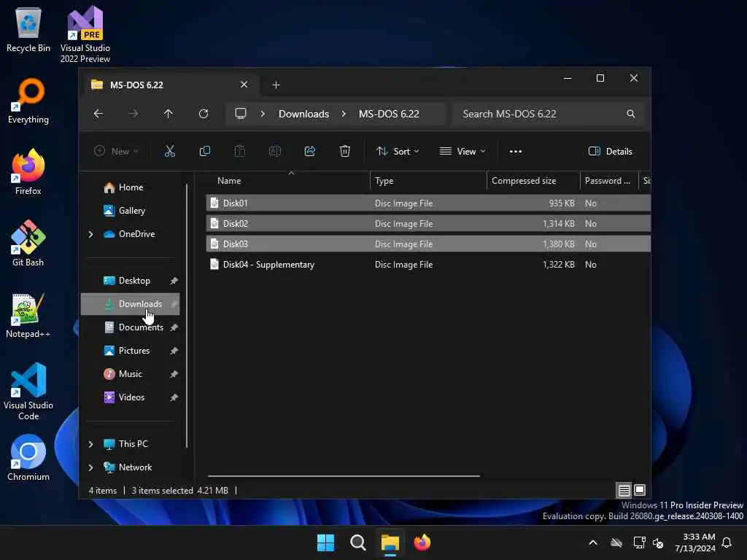The width and height of the screenshot is (747, 560).
Task: Open Chromium desktop shortcut
Action: tap(28, 458)
